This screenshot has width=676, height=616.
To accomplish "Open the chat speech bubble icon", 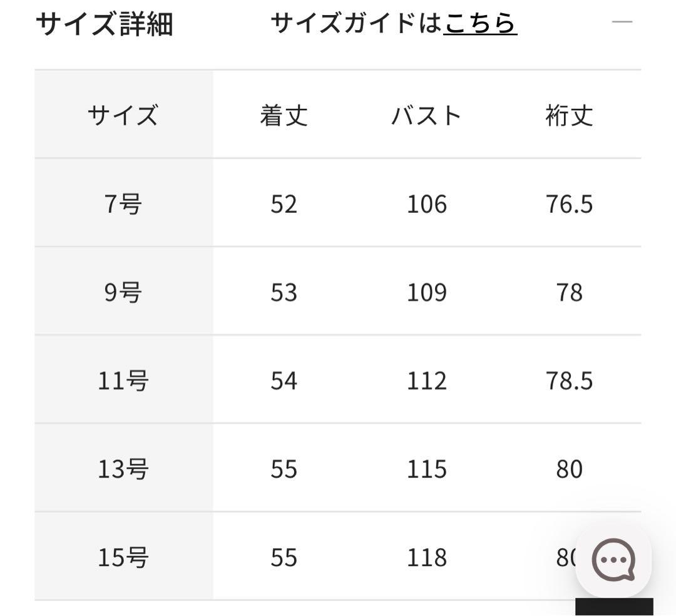I will pyautogui.click(x=613, y=560).
